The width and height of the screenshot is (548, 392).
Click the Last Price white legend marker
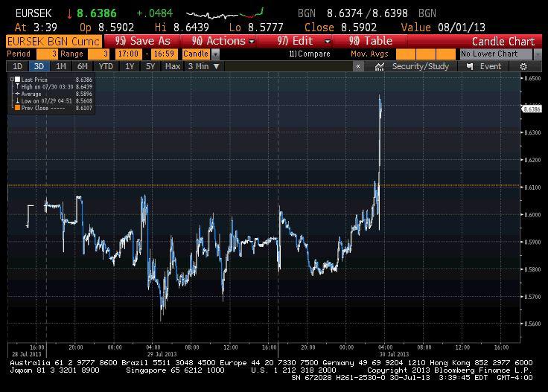(17, 80)
